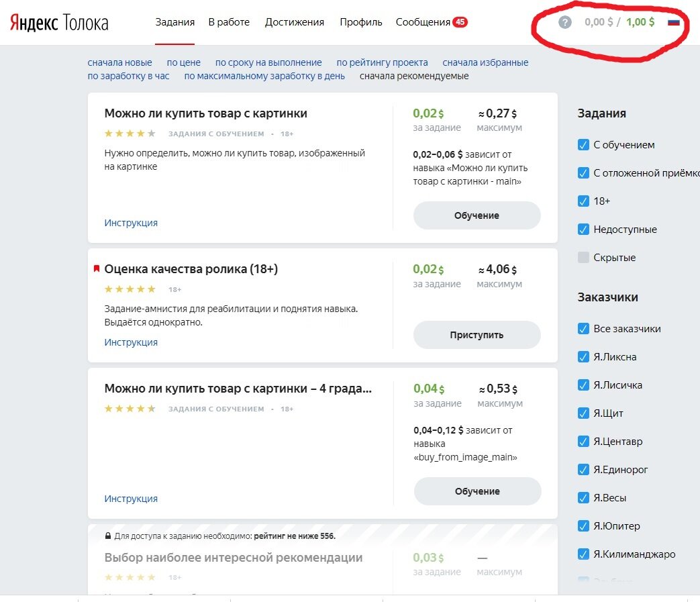The image size is (700, 602).
Task: Sort by сначала избранные
Action: coord(485,62)
